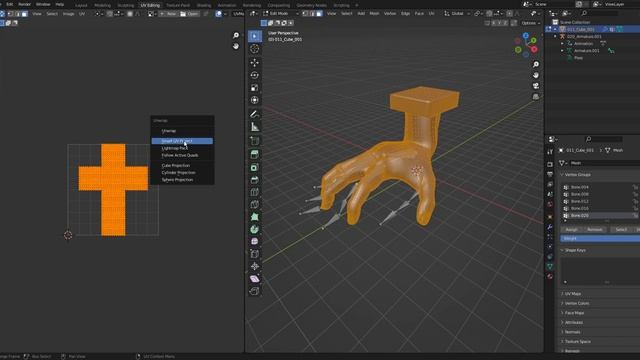Toggle X mirror button near Options
Image resolution: width=640 pixels, height=360 pixels.
point(493,23)
